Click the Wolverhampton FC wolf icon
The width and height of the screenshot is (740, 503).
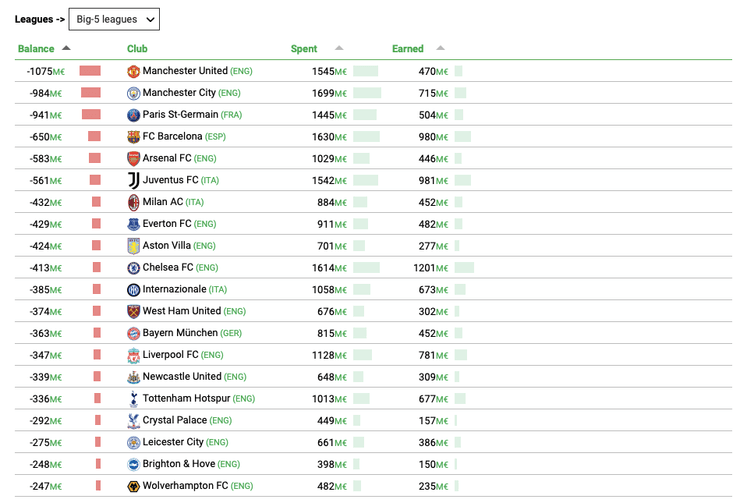[134, 486]
